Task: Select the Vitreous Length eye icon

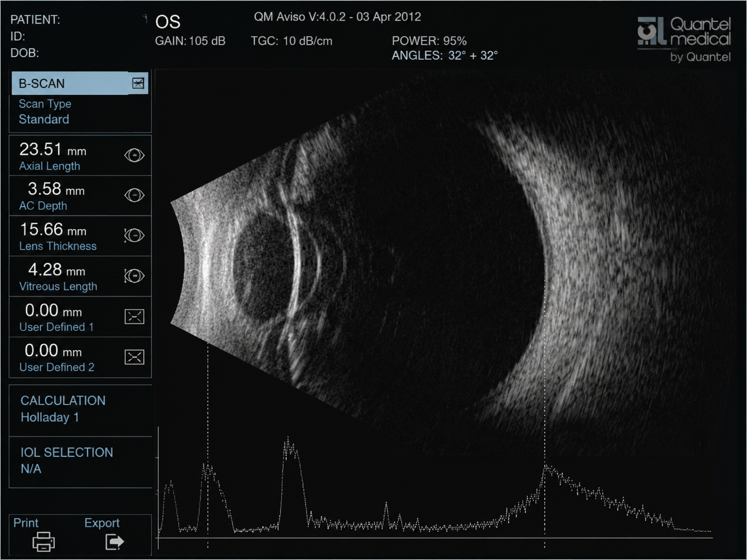Action: pyautogui.click(x=134, y=276)
